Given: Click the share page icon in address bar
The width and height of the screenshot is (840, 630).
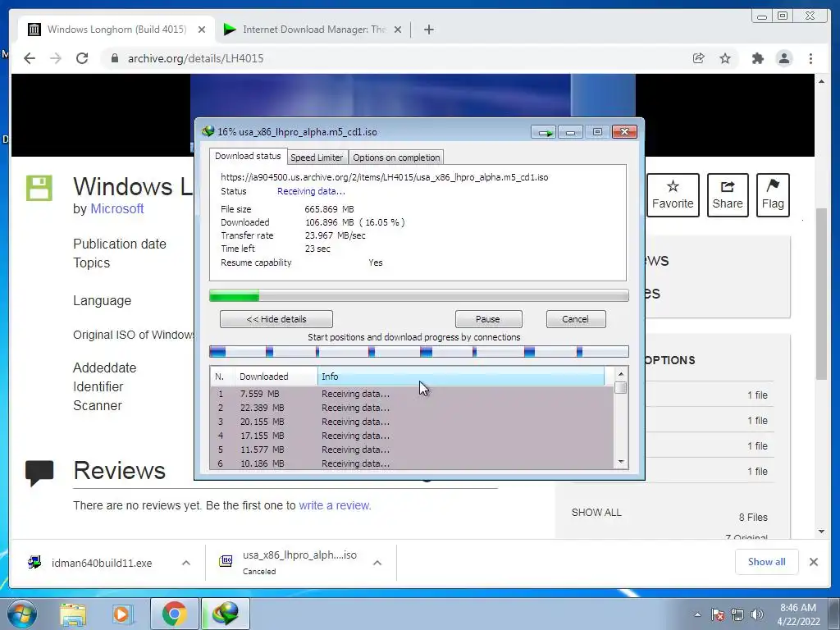Looking at the screenshot, I should pos(699,58).
